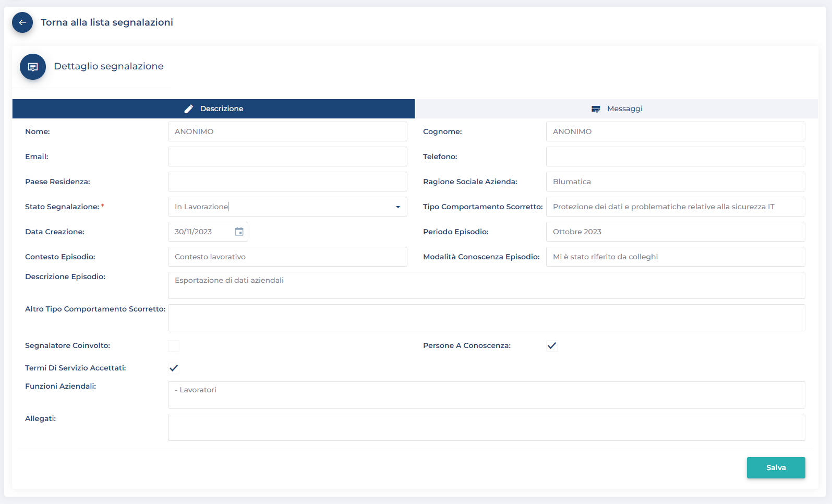Image resolution: width=832 pixels, height=504 pixels.
Task: Focus the Telefono text field
Action: tap(675, 157)
